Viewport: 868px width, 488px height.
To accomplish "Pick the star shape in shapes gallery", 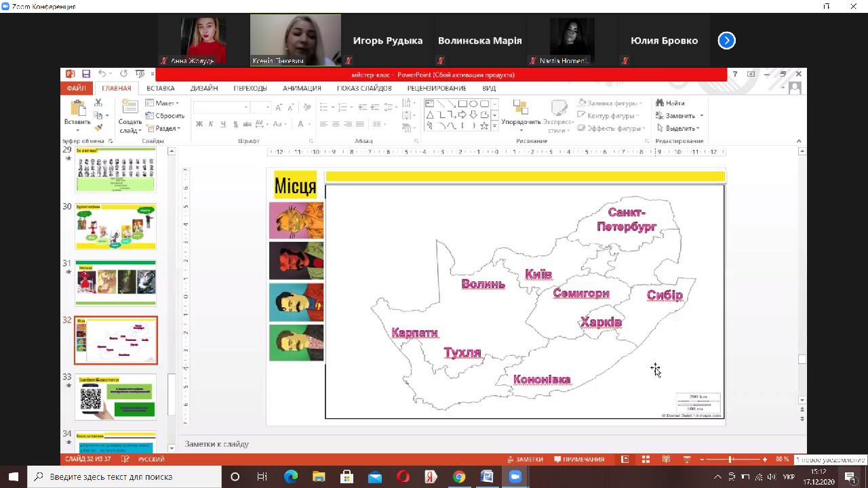I will pyautogui.click(x=484, y=125).
